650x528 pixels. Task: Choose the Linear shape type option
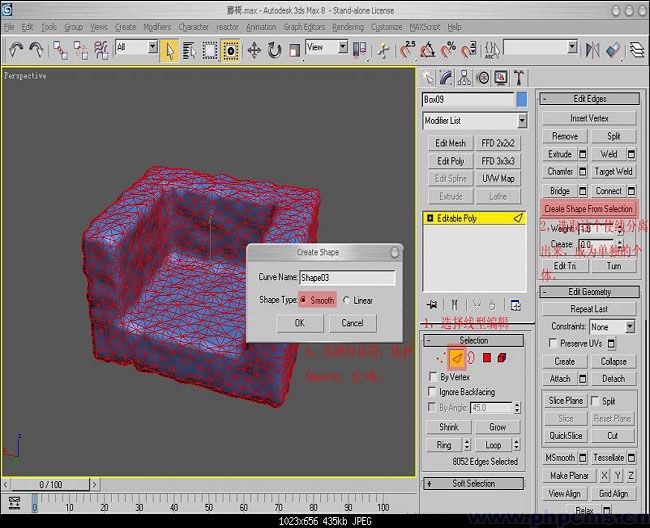coord(347,300)
